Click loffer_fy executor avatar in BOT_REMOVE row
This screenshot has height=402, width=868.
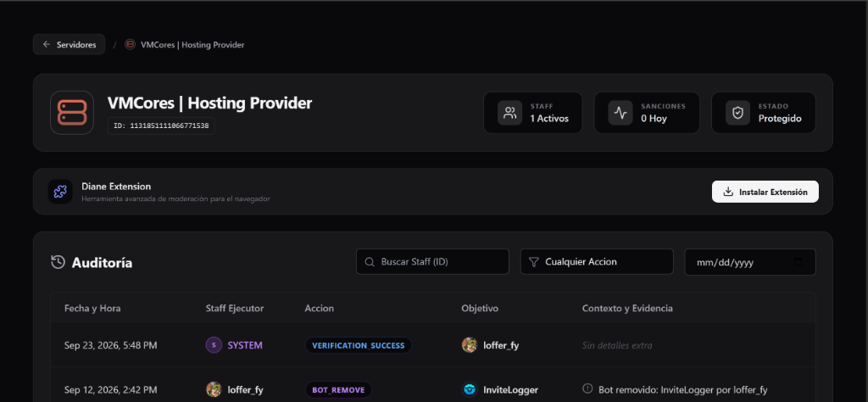click(x=214, y=389)
